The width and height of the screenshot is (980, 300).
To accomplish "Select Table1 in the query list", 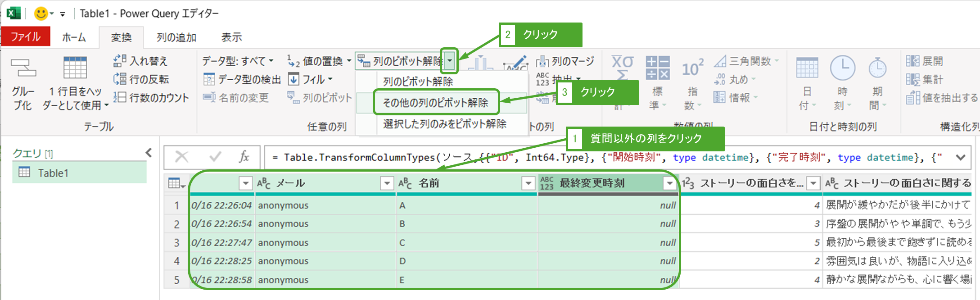I will 53,173.
